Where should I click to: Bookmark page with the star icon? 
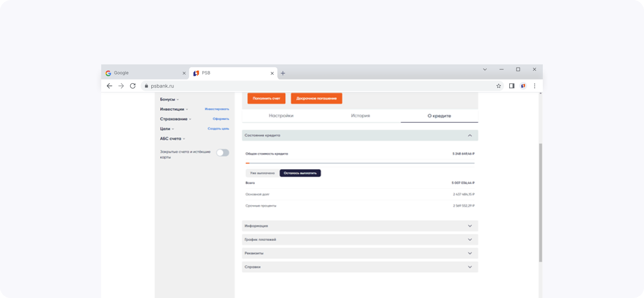click(x=499, y=86)
